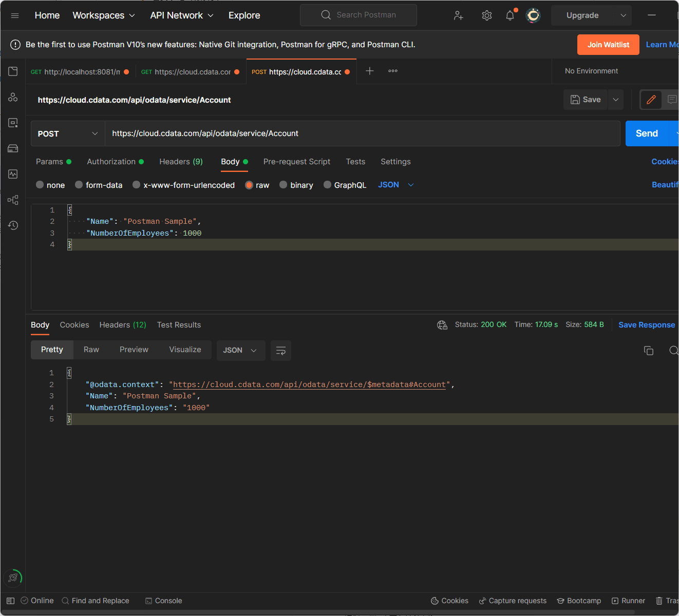Image resolution: width=679 pixels, height=616 pixels.
Task: Open the settings gear icon
Action: pos(487,15)
